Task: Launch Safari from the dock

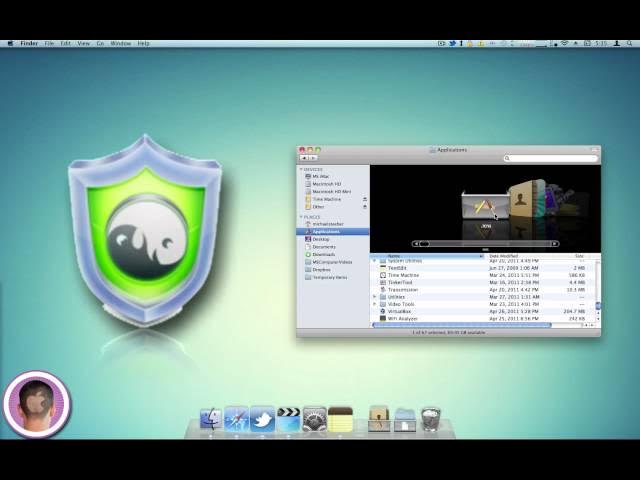Action: [237, 419]
